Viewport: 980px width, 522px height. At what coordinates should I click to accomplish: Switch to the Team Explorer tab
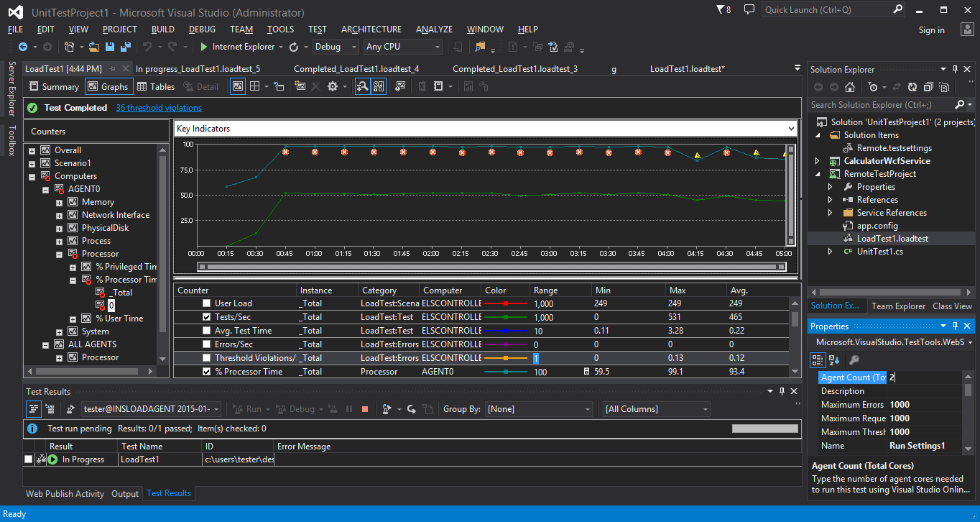898,306
